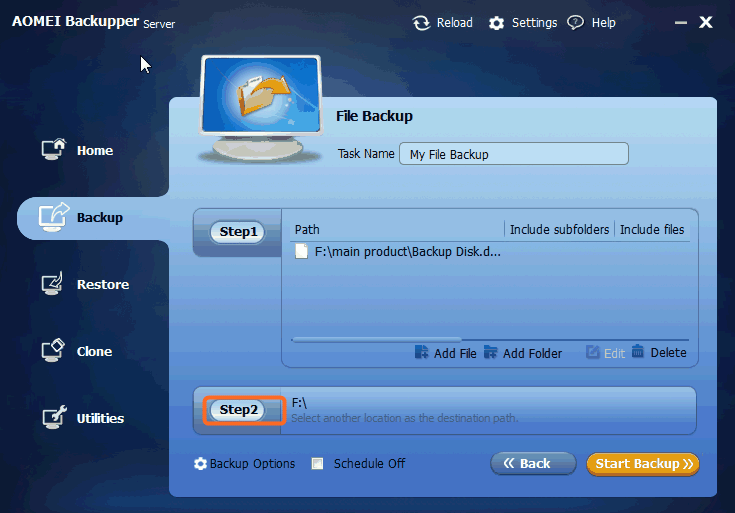The height and width of the screenshot is (513, 735).
Task: Minimize the AOMEI Backupper window
Action: coord(681,22)
